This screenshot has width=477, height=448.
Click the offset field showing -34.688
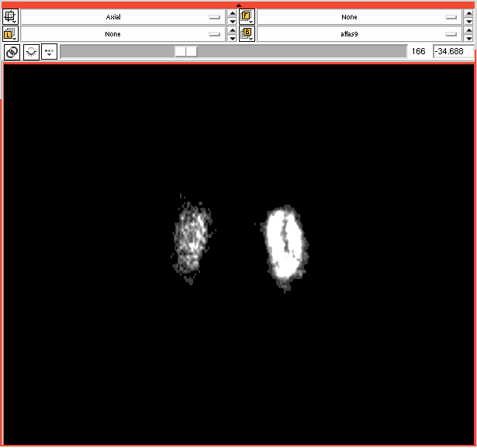pyautogui.click(x=452, y=51)
